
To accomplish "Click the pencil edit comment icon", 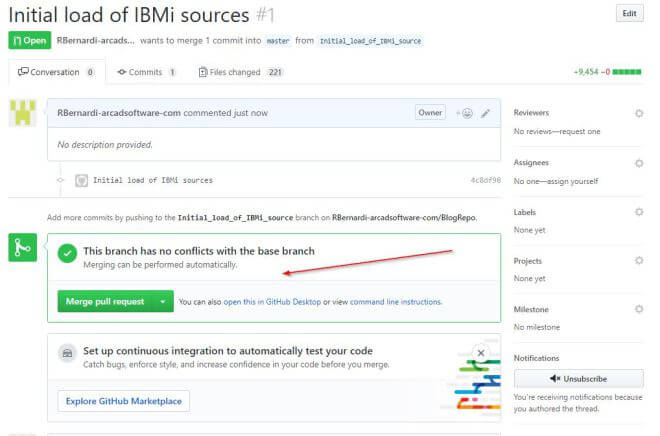I will click(x=485, y=113).
